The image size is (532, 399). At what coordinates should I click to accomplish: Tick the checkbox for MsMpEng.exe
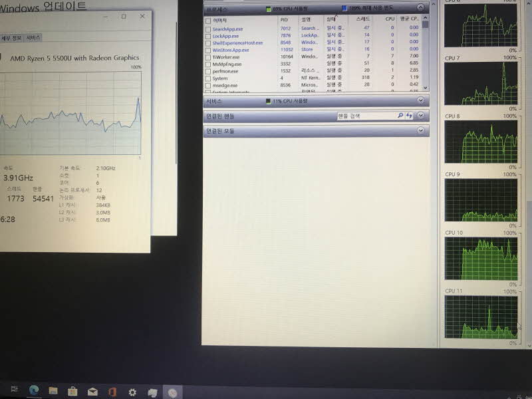208,65
